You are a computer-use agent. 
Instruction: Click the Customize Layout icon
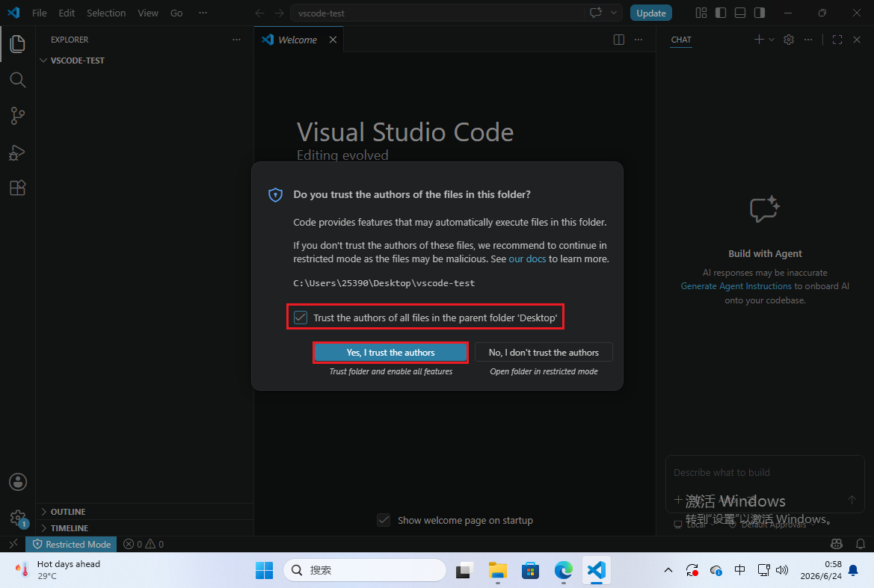701,13
